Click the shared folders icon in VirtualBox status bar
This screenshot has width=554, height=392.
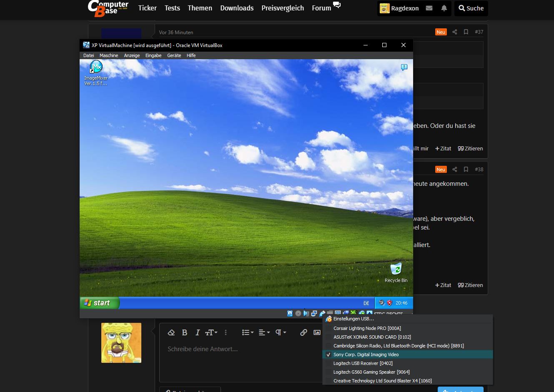(330, 312)
